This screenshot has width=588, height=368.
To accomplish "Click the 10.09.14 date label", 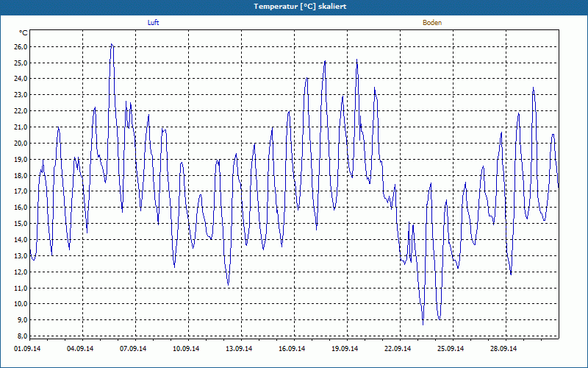I will tap(186, 349).
